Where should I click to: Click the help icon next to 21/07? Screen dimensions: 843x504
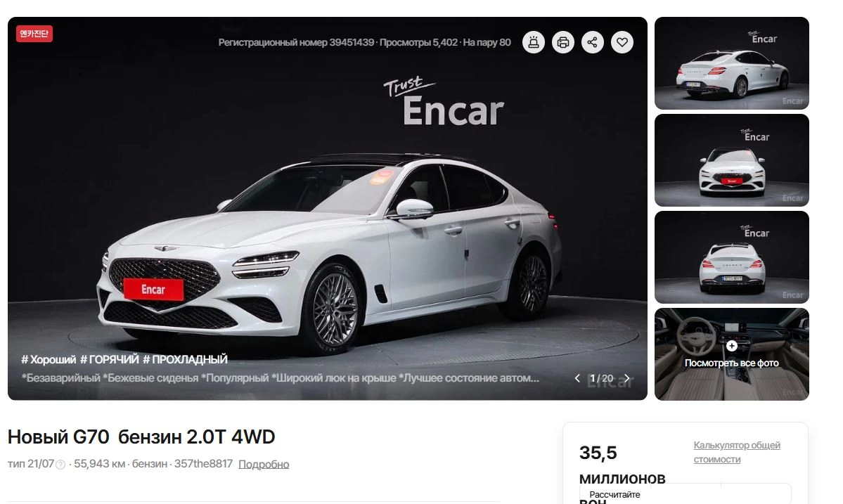pyautogui.click(x=60, y=465)
